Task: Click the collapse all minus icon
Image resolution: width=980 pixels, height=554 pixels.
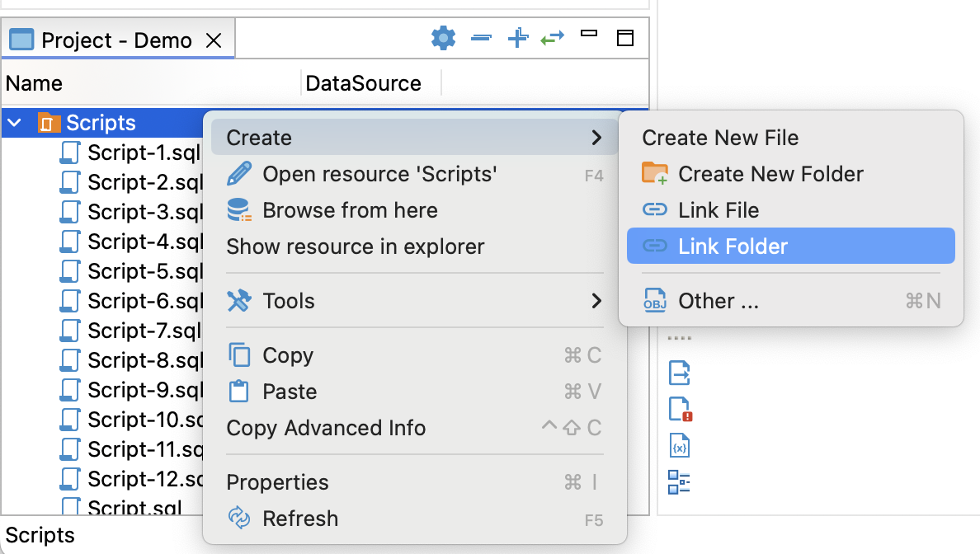Action: (x=481, y=38)
